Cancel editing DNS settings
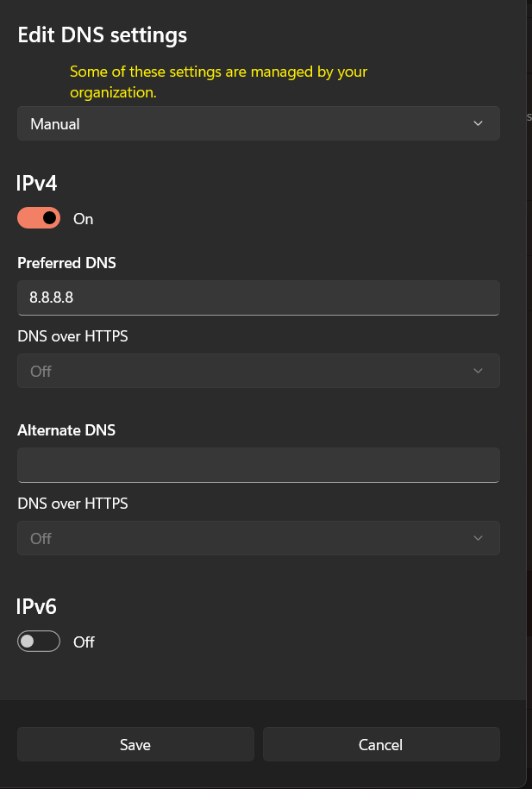The width and height of the screenshot is (532, 789). pos(380,744)
